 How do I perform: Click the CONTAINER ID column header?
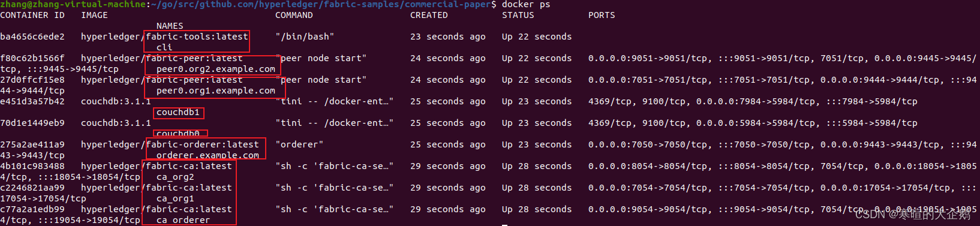click(x=32, y=15)
